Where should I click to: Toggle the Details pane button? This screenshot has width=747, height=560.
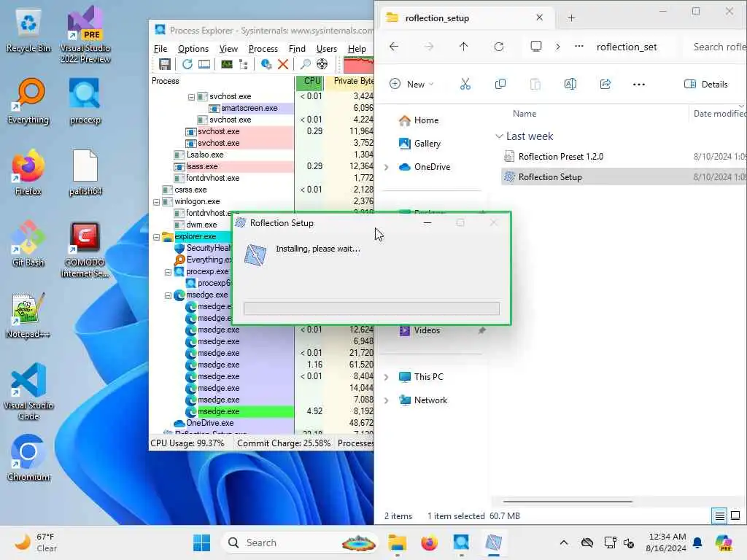(x=706, y=85)
